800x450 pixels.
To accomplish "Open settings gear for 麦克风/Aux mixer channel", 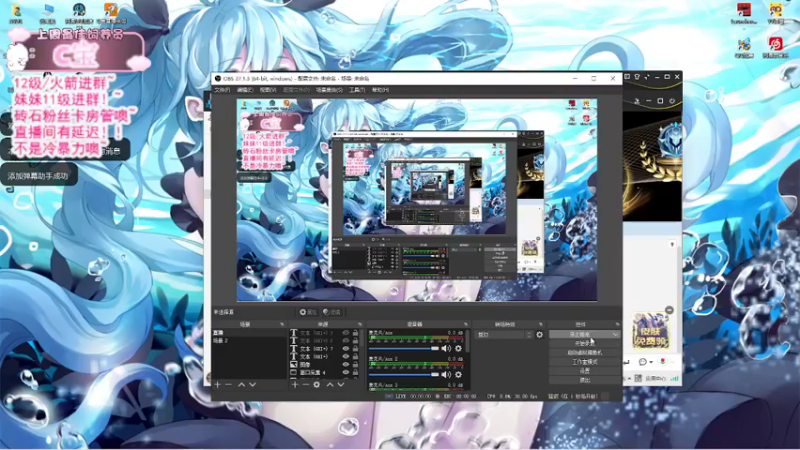I will (x=458, y=348).
